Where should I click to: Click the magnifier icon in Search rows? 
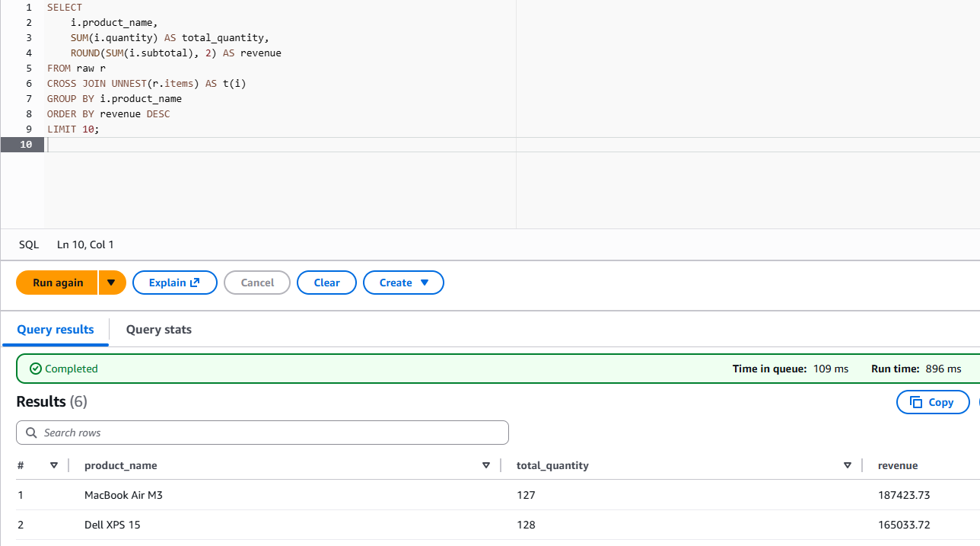click(x=31, y=433)
